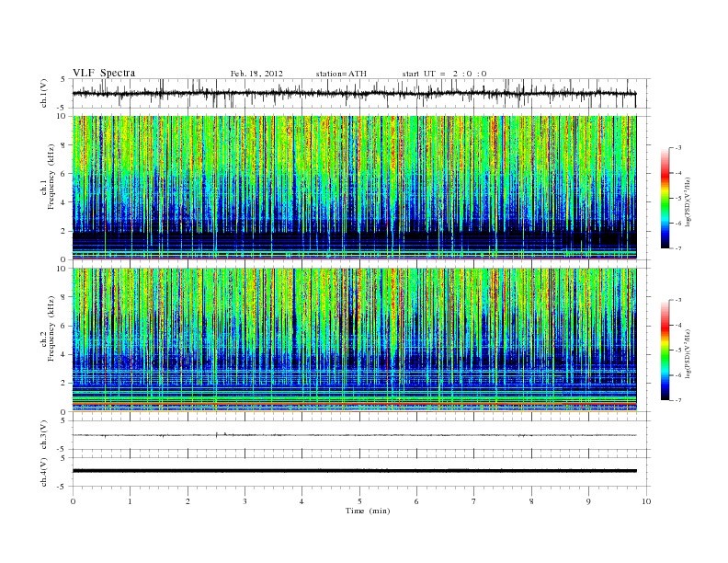Select the date text "Feb. 18, 2012"
The image size is (728, 563).
tap(256, 74)
